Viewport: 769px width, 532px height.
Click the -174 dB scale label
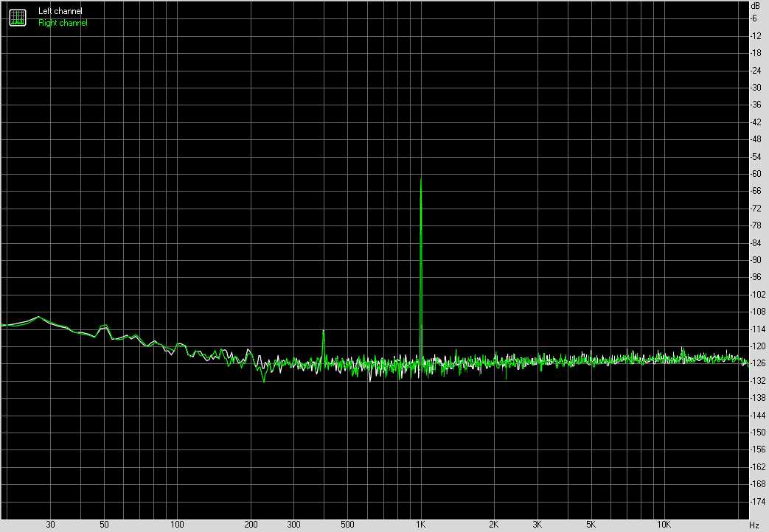pyautogui.click(x=758, y=502)
